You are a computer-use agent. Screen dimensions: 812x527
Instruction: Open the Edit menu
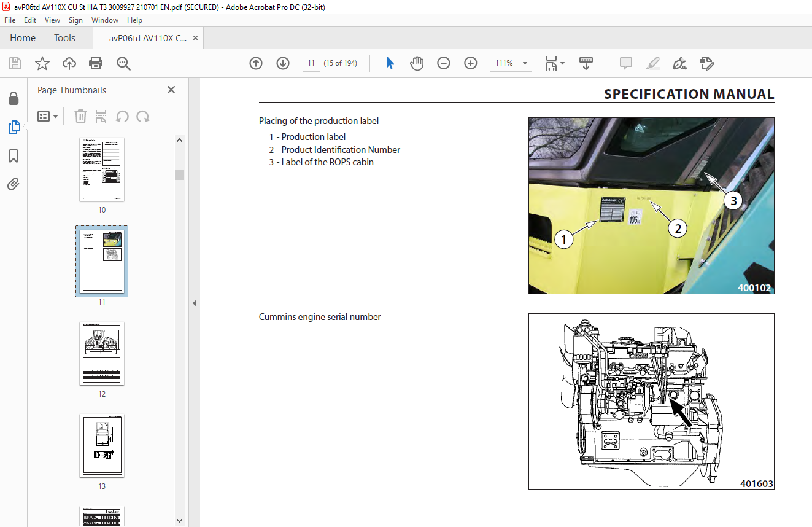[30, 20]
